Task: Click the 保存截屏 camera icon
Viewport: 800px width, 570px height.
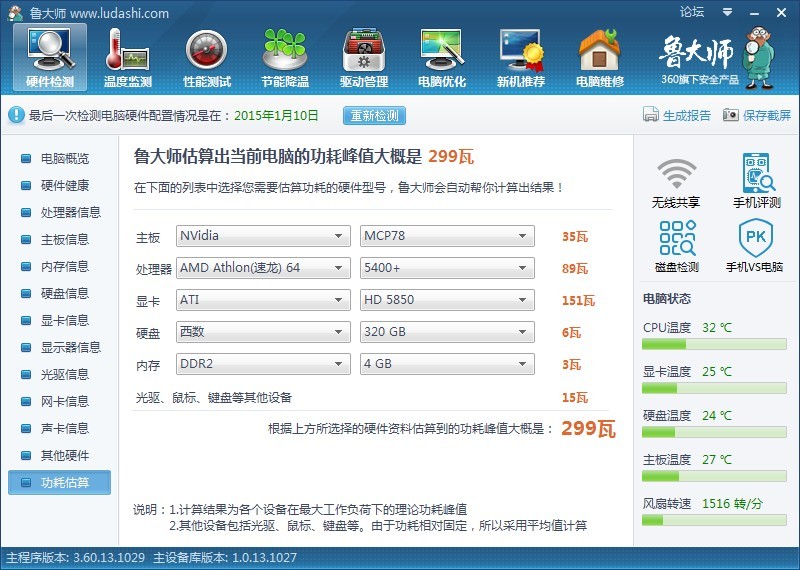Action: [x=730, y=115]
